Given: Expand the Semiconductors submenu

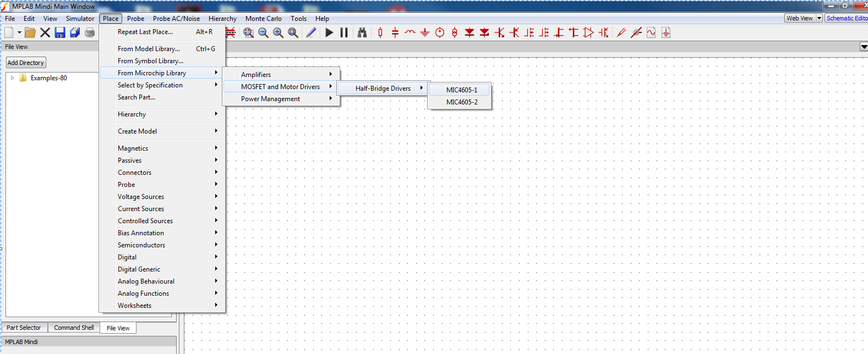Looking at the screenshot, I should [162, 245].
